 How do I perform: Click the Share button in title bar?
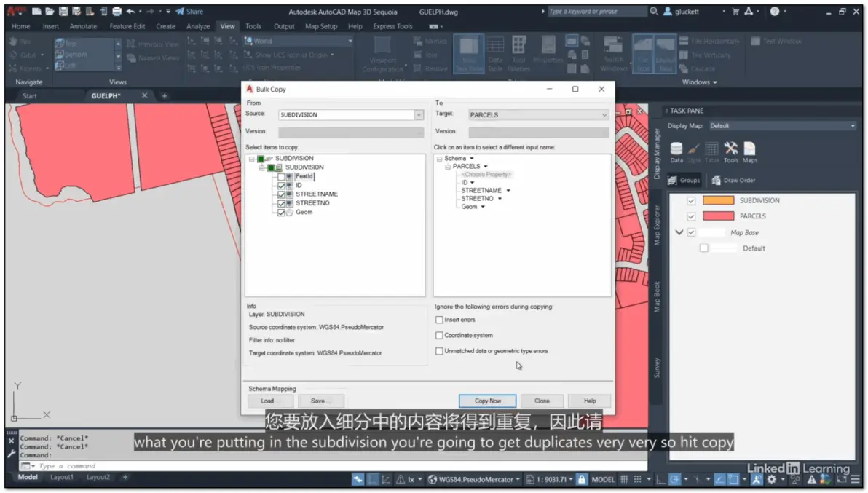(x=189, y=11)
